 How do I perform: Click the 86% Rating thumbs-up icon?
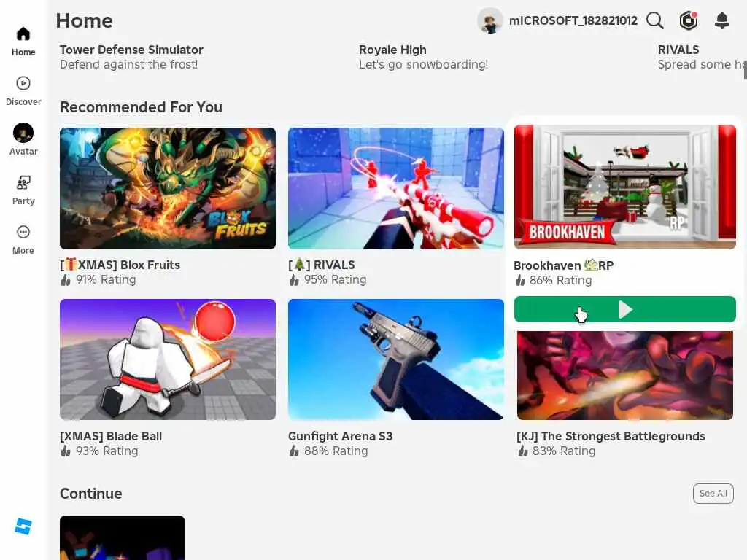pyautogui.click(x=519, y=281)
